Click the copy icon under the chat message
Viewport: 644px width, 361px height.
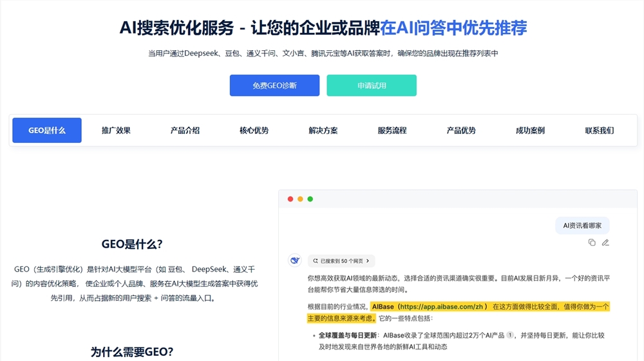coord(592,243)
